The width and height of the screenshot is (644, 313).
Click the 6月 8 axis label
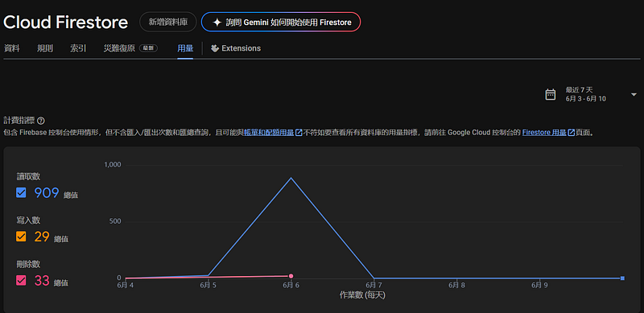tap(456, 285)
